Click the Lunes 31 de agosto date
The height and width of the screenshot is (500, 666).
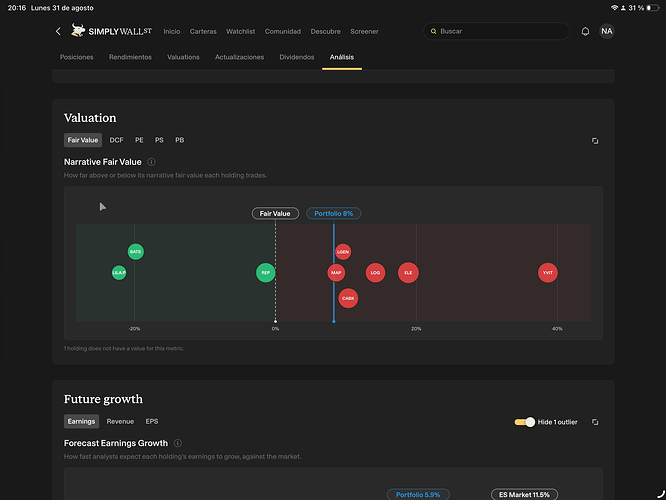tap(62, 8)
